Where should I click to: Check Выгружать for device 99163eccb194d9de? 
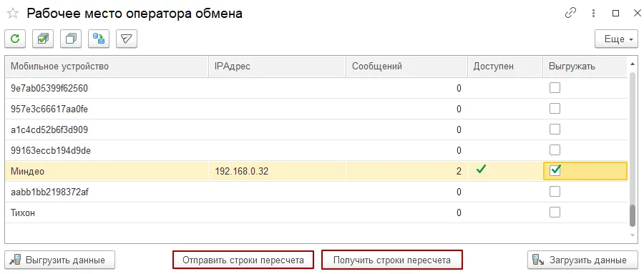(555, 150)
